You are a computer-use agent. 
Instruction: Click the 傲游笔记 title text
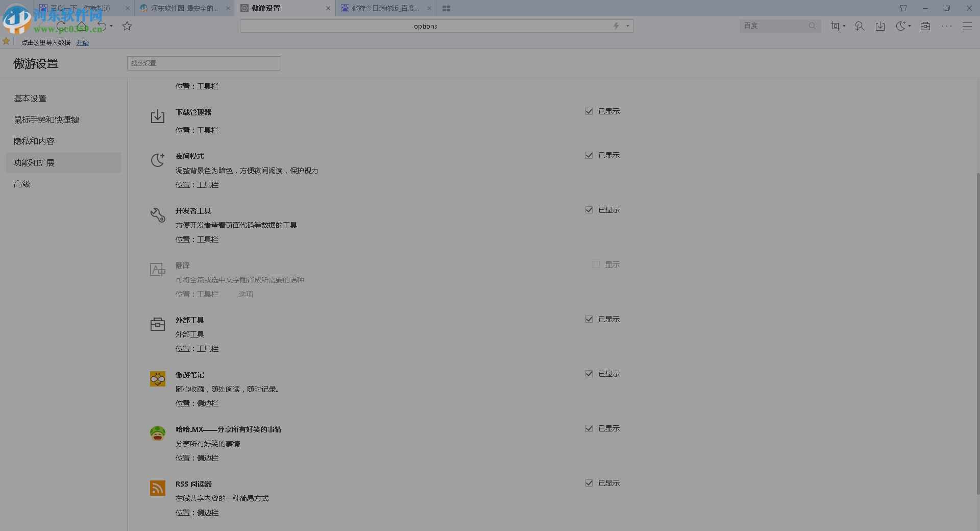tap(190, 375)
